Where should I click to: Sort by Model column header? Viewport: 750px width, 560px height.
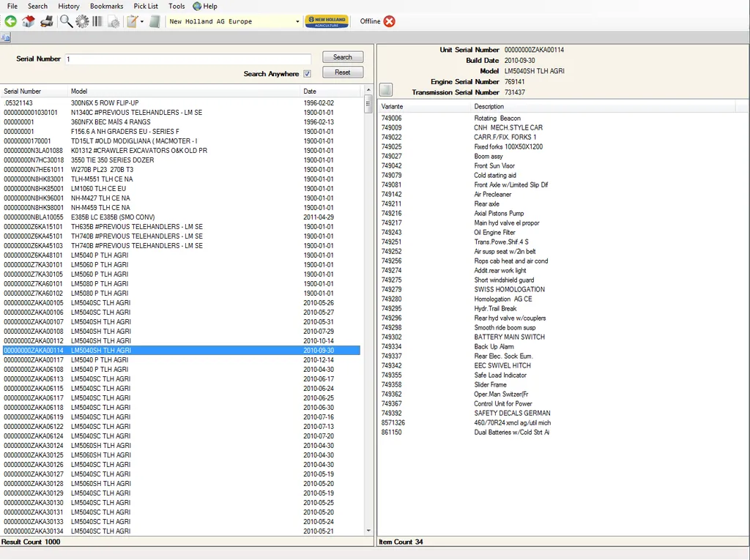pyautogui.click(x=184, y=91)
